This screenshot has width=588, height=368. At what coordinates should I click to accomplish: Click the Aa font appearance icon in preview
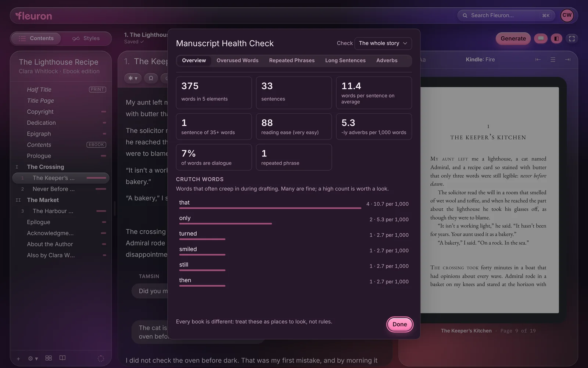pos(423,60)
